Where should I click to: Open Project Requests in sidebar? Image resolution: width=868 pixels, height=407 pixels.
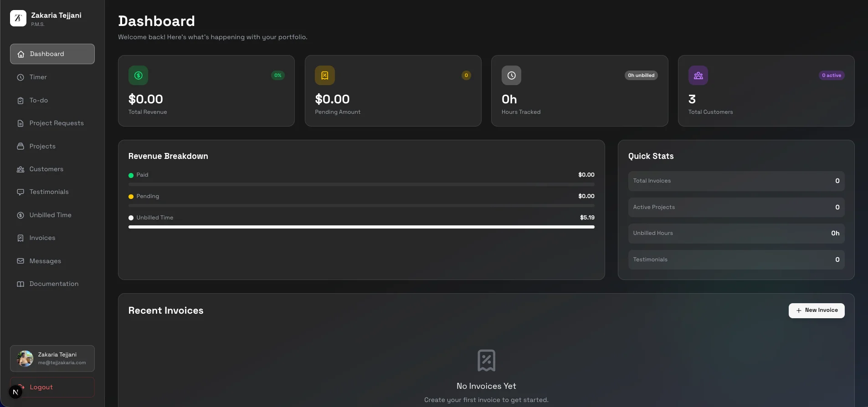pyautogui.click(x=56, y=123)
